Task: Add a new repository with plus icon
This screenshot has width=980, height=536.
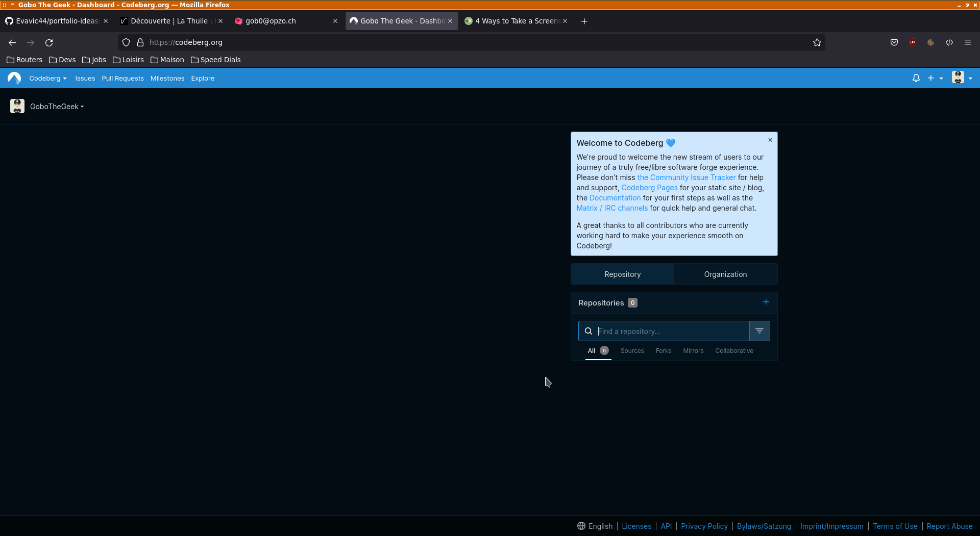Action: tap(766, 302)
